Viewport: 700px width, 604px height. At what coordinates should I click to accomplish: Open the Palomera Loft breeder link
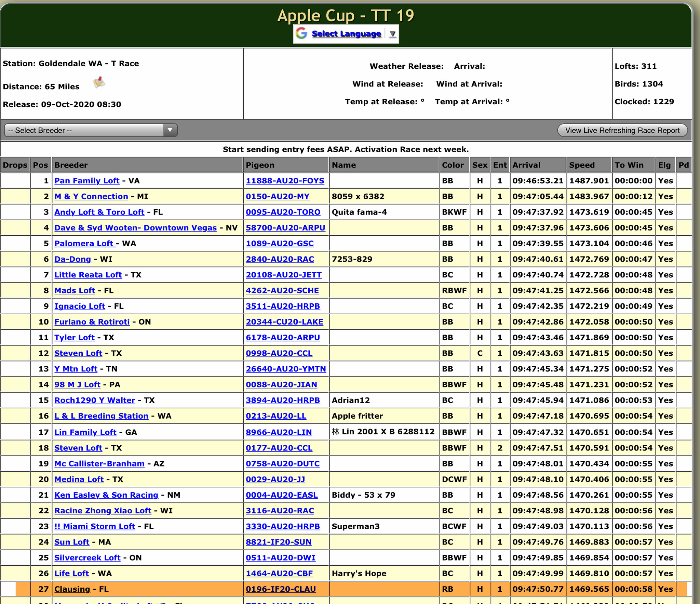click(85, 244)
